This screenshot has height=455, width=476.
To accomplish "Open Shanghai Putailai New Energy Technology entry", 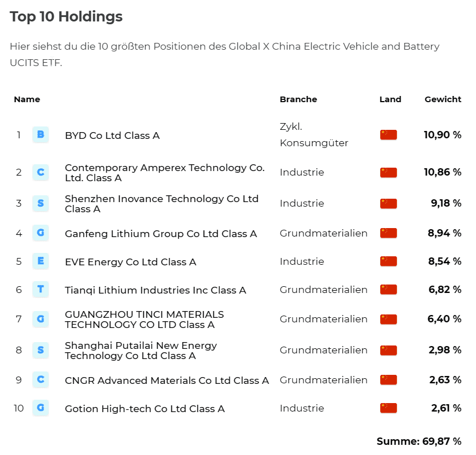I will (141, 351).
